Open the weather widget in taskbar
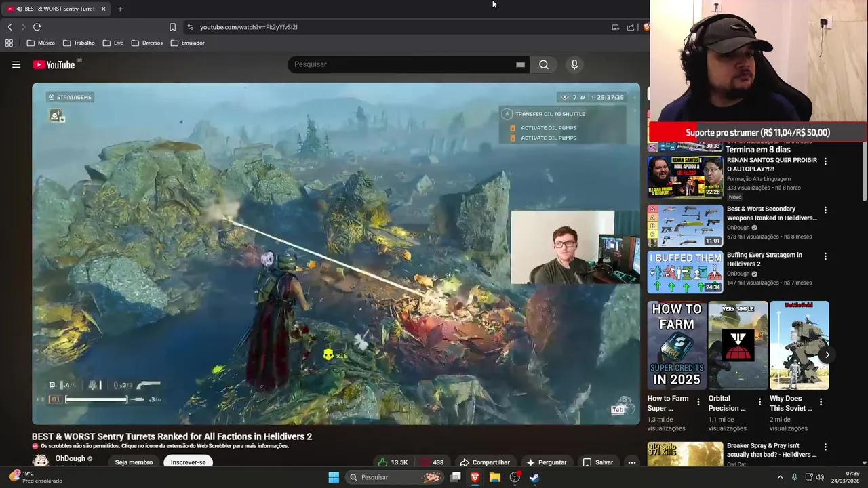 point(35,477)
